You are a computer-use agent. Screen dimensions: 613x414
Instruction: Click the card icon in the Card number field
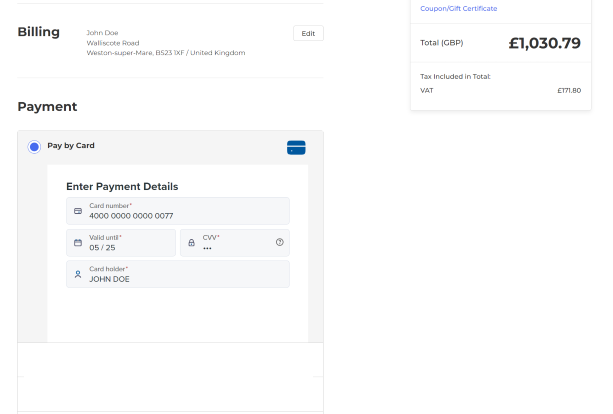point(78,211)
